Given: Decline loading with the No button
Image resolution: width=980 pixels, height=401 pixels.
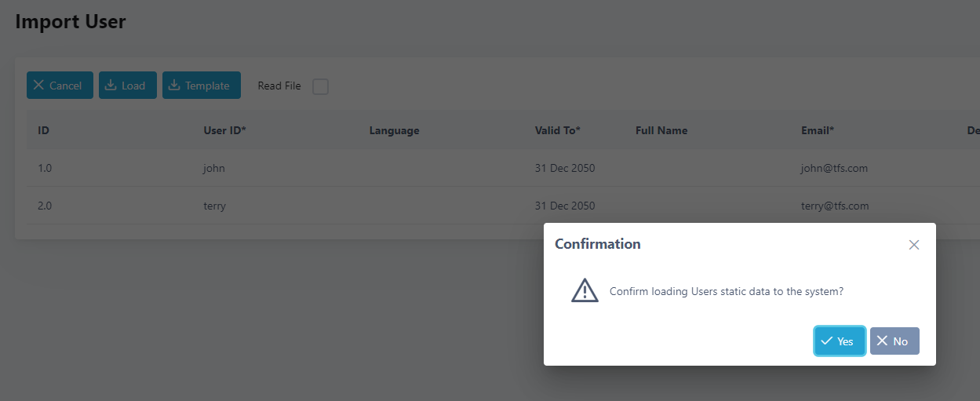Looking at the screenshot, I should pyautogui.click(x=894, y=341).
